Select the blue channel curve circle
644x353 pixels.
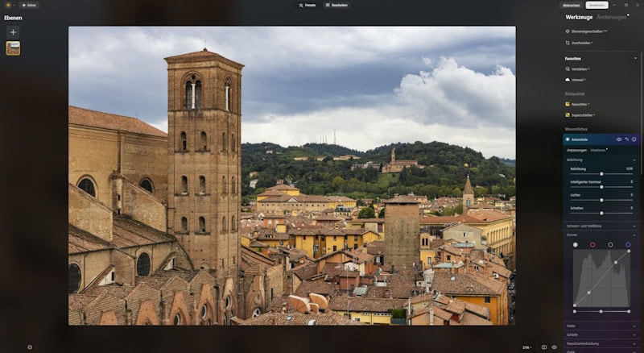click(628, 244)
